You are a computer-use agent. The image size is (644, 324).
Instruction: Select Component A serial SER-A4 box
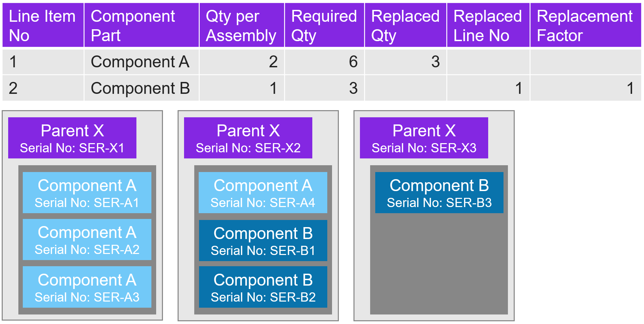pyautogui.click(x=263, y=193)
